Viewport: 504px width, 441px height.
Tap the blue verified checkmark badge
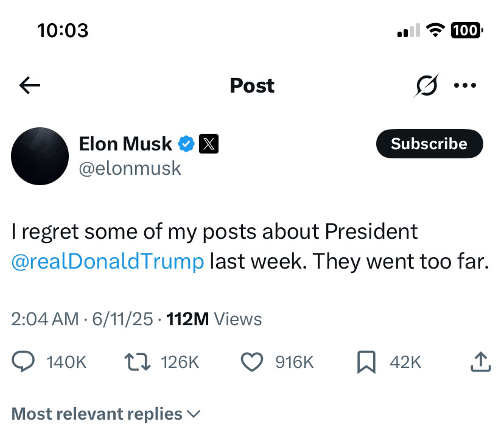[x=186, y=144]
